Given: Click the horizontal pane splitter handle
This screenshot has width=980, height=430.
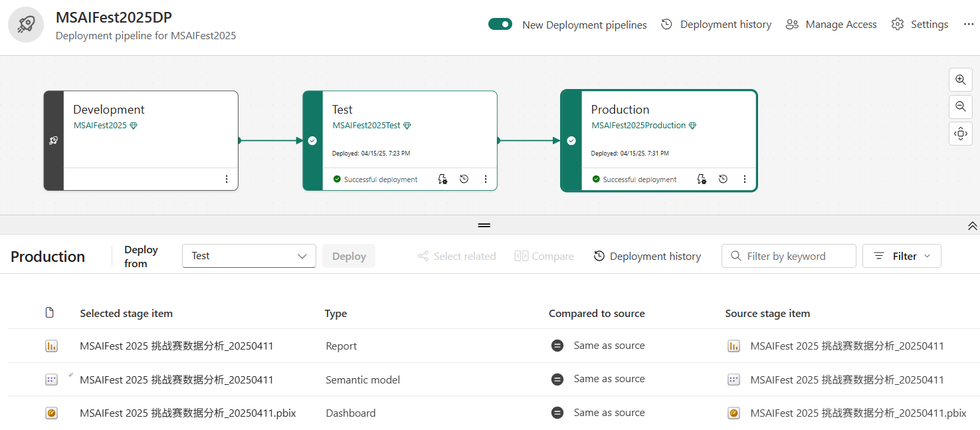Looking at the screenshot, I should tap(484, 225).
